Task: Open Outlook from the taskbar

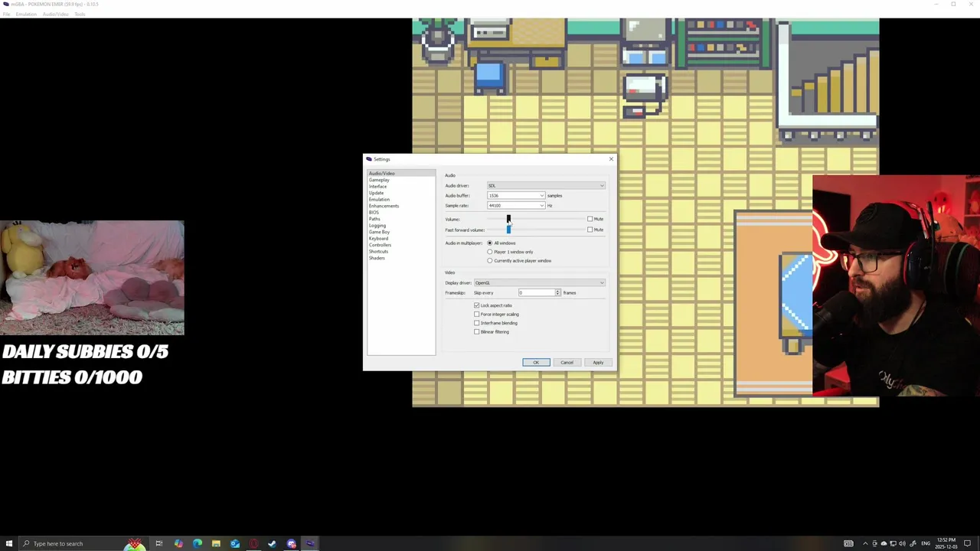Action: click(235, 543)
